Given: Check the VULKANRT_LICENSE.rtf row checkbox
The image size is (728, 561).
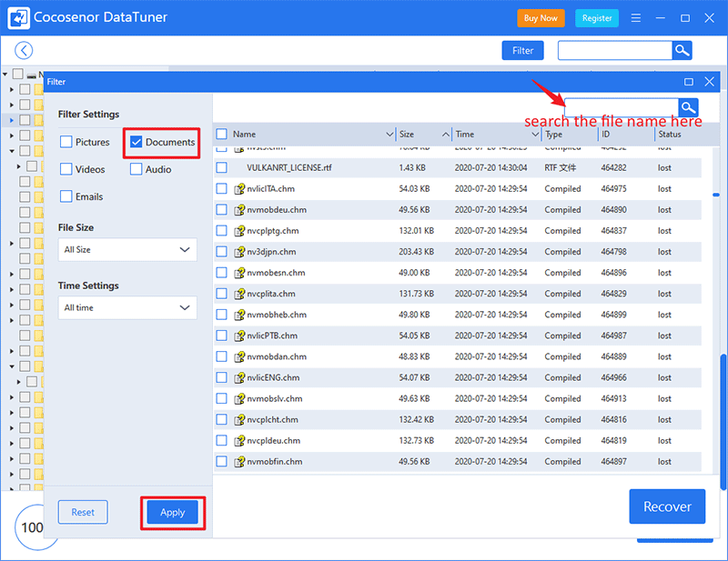Looking at the screenshot, I should point(221,167).
